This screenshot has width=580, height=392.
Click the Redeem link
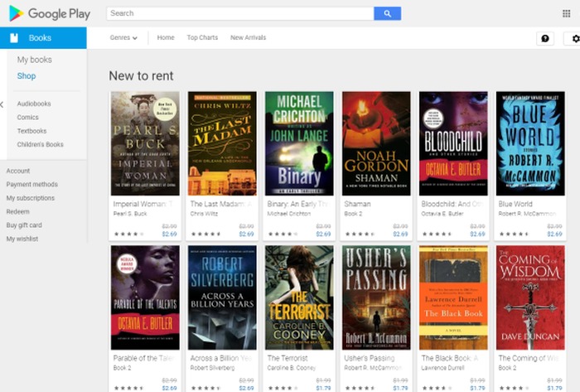(x=17, y=212)
